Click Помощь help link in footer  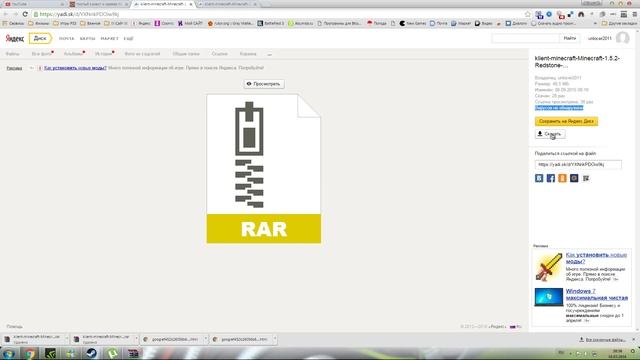point(14,327)
